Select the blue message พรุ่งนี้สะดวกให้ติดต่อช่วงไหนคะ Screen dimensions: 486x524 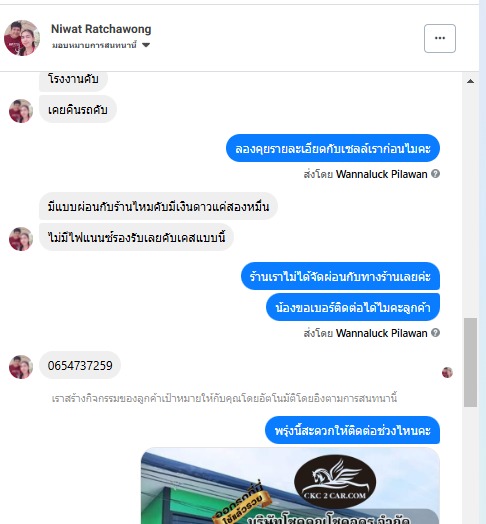click(352, 430)
